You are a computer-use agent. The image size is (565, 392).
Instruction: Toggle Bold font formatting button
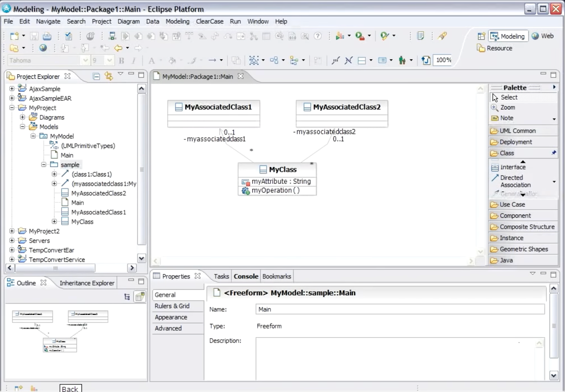[x=121, y=61]
